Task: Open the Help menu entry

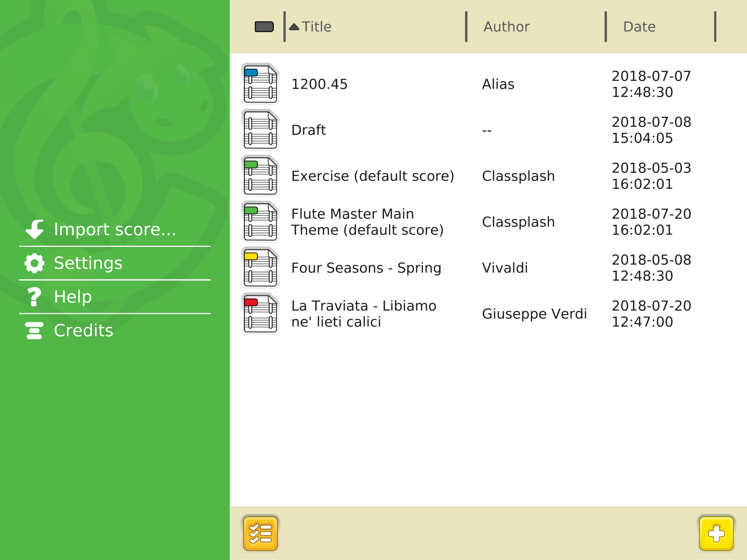Action: 73,296
